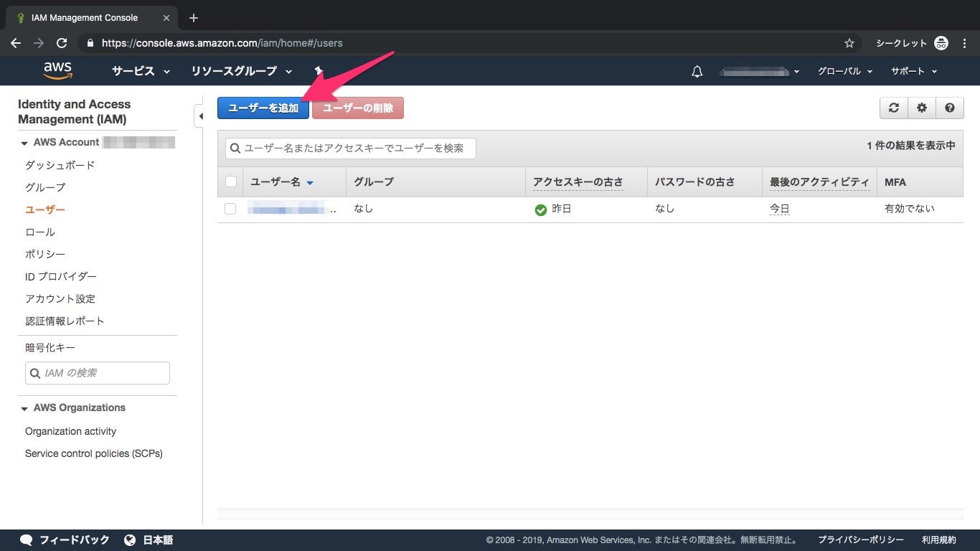
Task: Open Organization activity link
Action: click(x=70, y=431)
